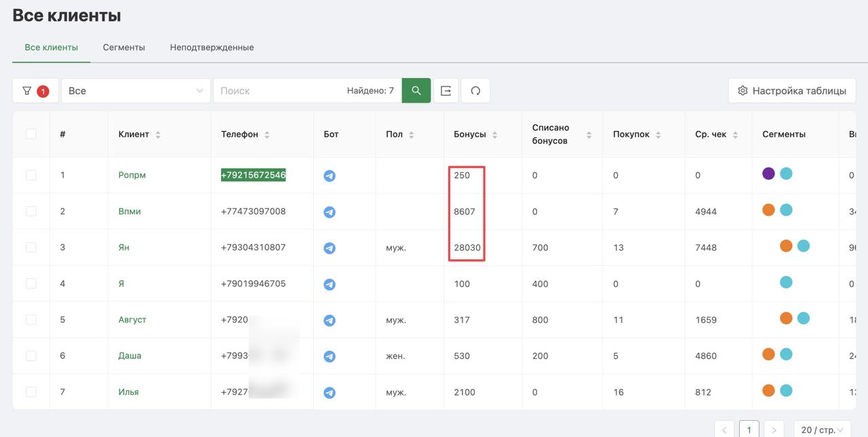868x437 pixels.
Task: Open Настройка таблицы settings button
Action: 792,91
